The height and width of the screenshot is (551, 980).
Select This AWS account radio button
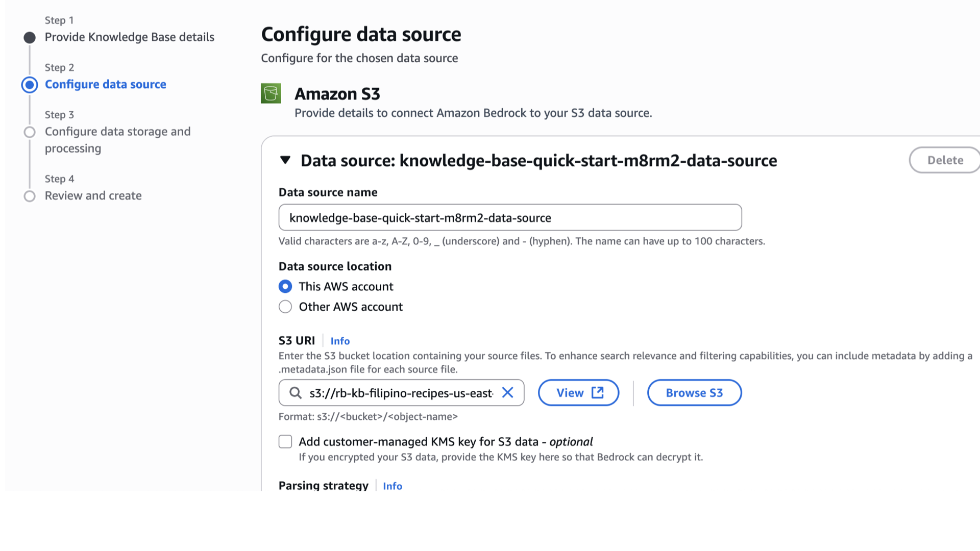(285, 287)
